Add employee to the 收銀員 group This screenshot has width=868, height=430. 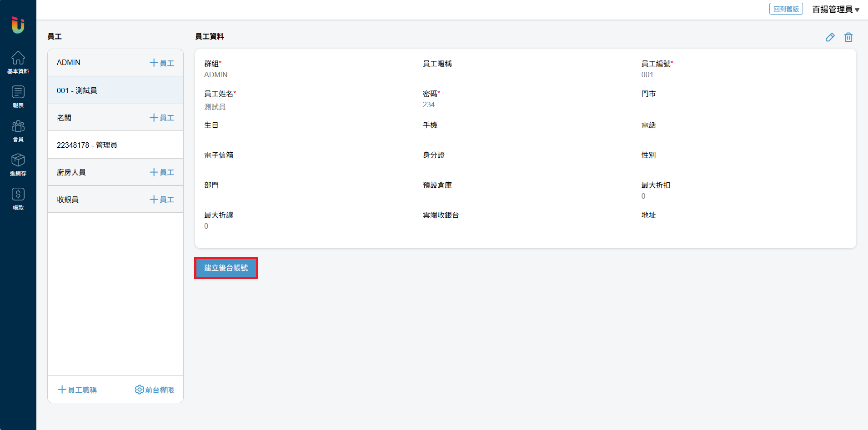click(162, 200)
